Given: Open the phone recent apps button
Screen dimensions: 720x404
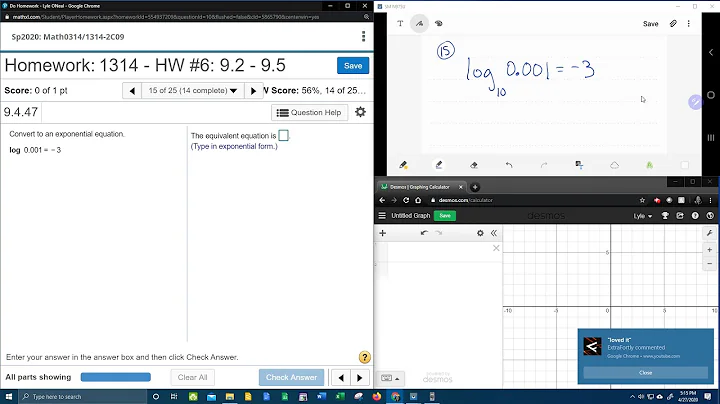Looking at the screenshot, I should tap(711, 138).
